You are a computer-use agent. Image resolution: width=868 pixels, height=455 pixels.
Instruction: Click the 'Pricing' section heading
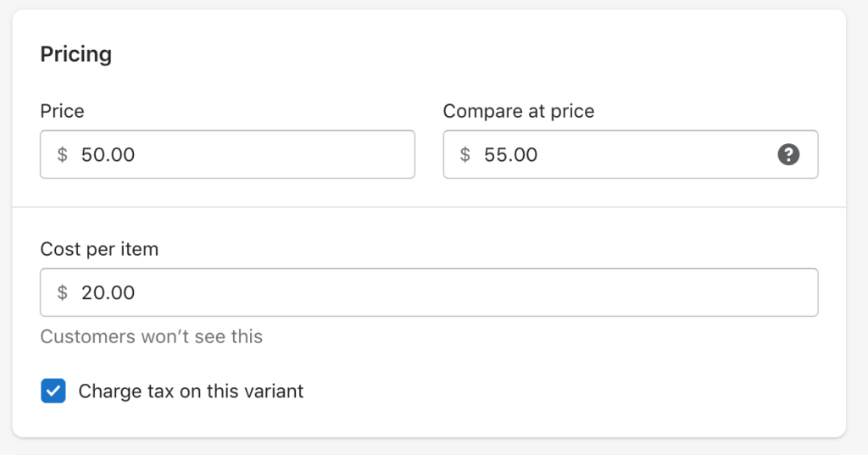point(75,54)
